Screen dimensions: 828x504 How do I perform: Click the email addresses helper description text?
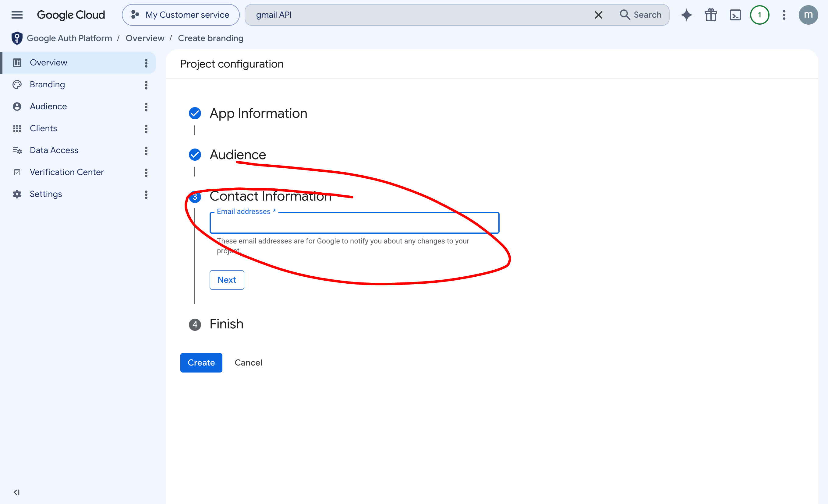(x=343, y=246)
